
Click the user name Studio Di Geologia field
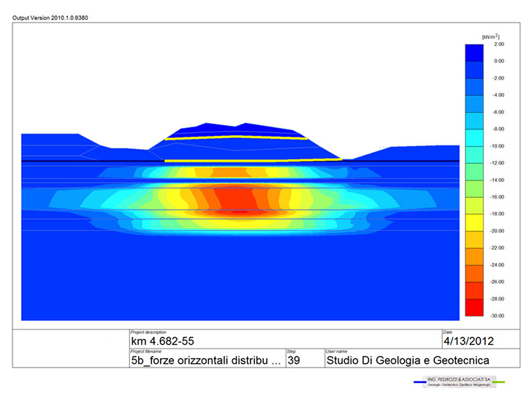(408, 360)
